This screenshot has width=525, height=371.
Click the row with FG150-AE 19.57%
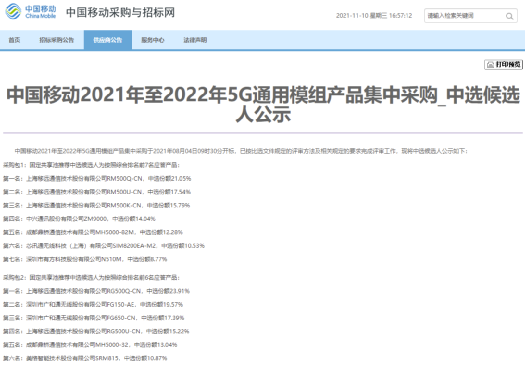point(93,304)
